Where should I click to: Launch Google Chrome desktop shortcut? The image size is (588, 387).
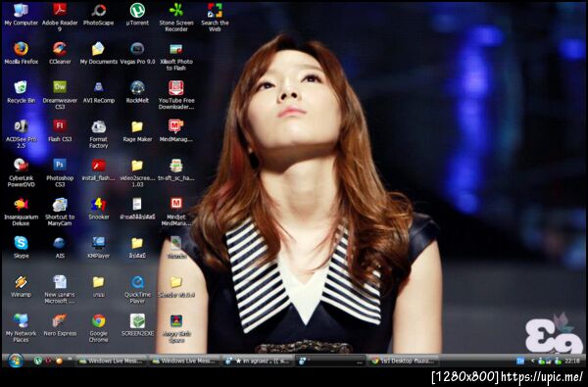pos(99,328)
